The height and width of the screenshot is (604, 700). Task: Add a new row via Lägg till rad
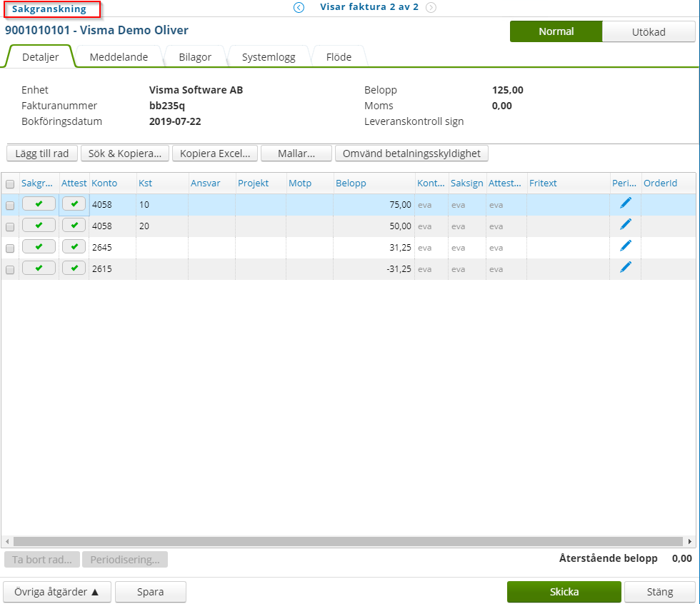click(41, 153)
